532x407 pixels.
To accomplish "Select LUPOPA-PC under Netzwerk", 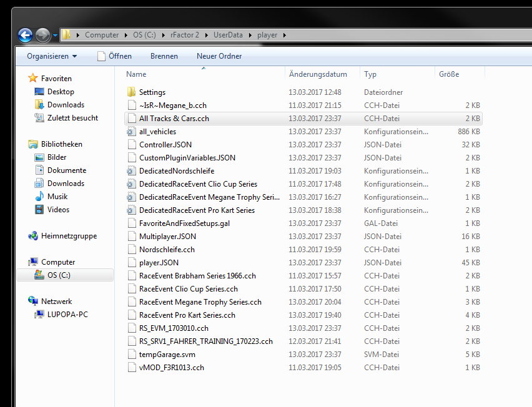I will (67, 315).
